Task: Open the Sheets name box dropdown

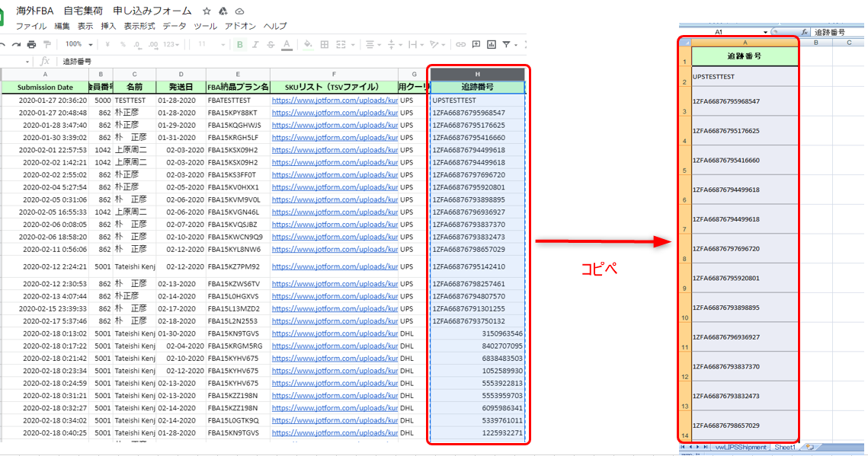Action: (27, 62)
